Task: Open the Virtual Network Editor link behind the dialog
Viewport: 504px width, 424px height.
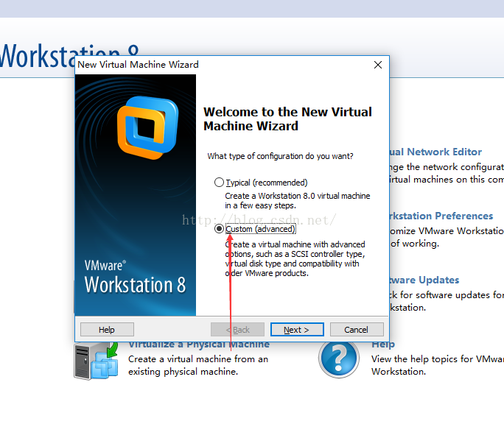Action: pyautogui.click(x=435, y=152)
